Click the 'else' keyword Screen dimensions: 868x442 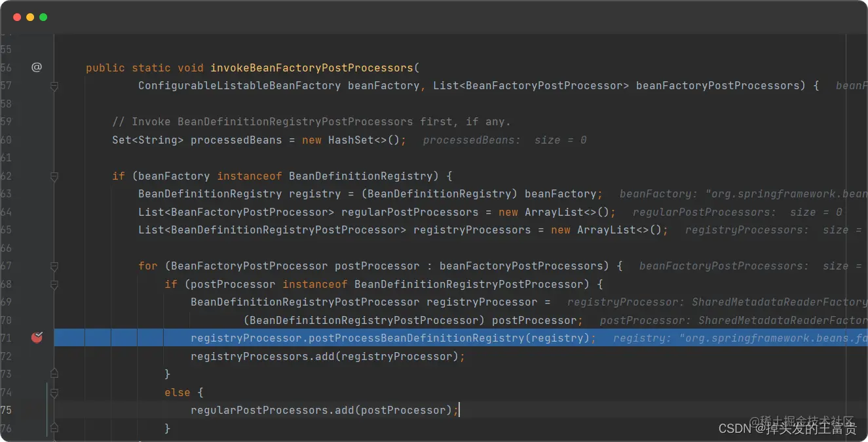click(178, 393)
